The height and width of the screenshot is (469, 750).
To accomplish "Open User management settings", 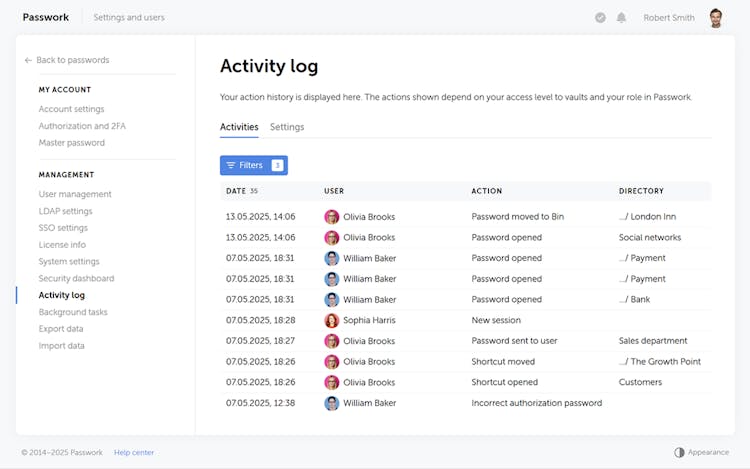I will click(75, 194).
